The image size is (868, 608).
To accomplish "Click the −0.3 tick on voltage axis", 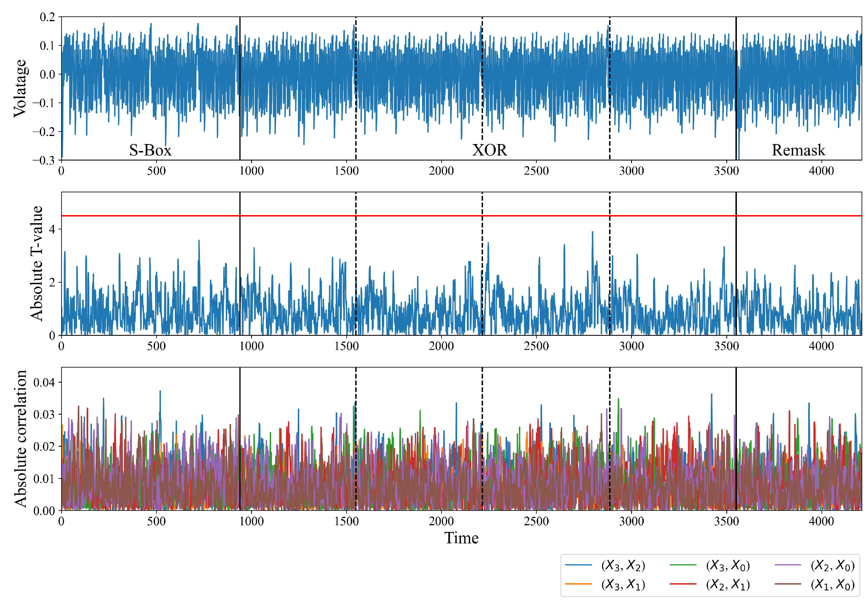I will click(x=44, y=160).
